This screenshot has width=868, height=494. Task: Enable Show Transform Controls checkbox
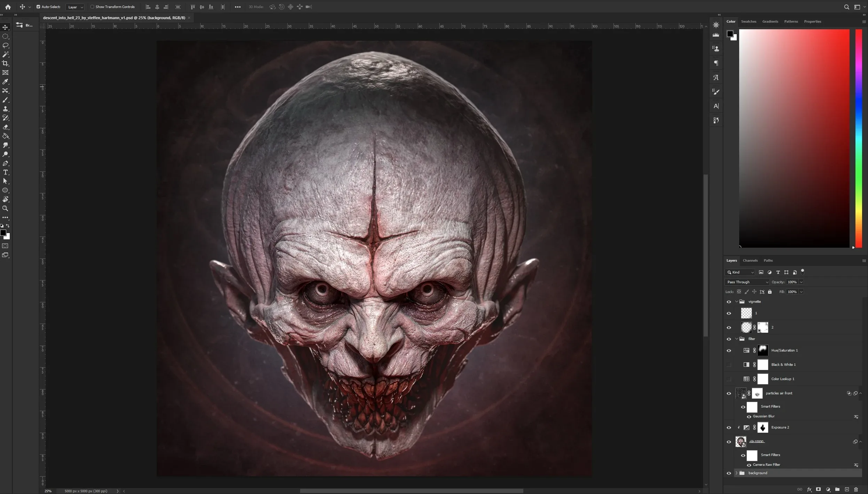tap(92, 7)
